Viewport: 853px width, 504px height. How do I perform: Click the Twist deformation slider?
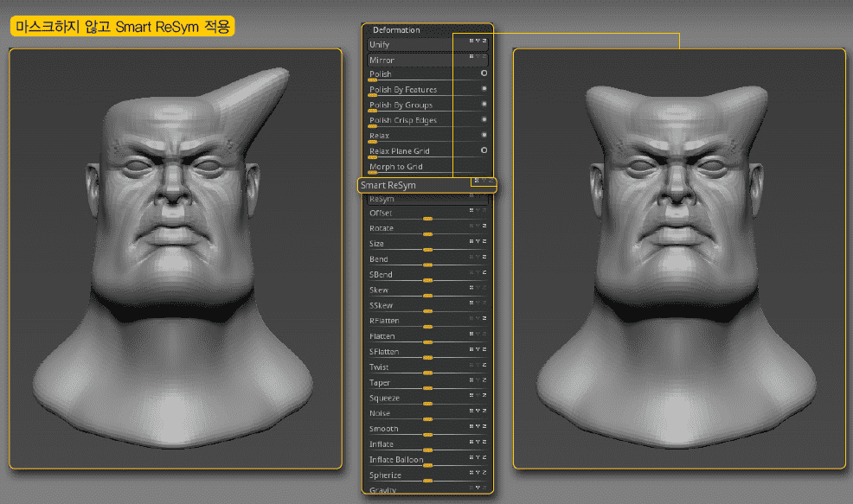[x=427, y=367]
